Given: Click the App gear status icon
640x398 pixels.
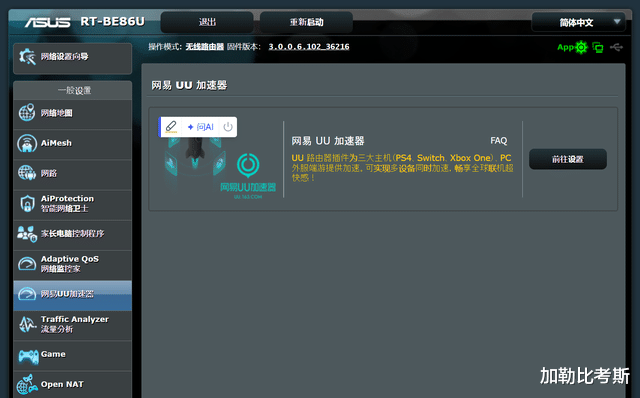Looking at the screenshot, I should click(x=581, y=47).
